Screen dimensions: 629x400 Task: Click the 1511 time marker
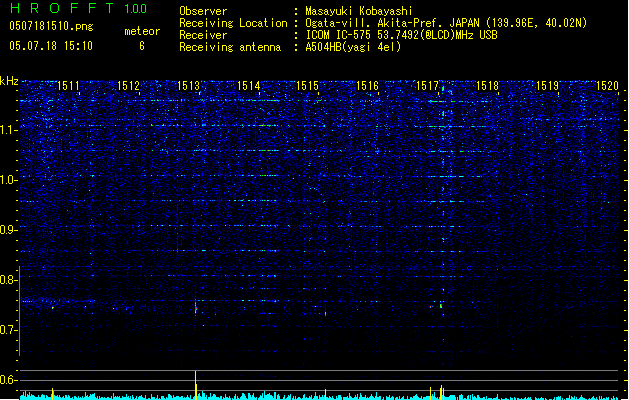coord(69,86)
